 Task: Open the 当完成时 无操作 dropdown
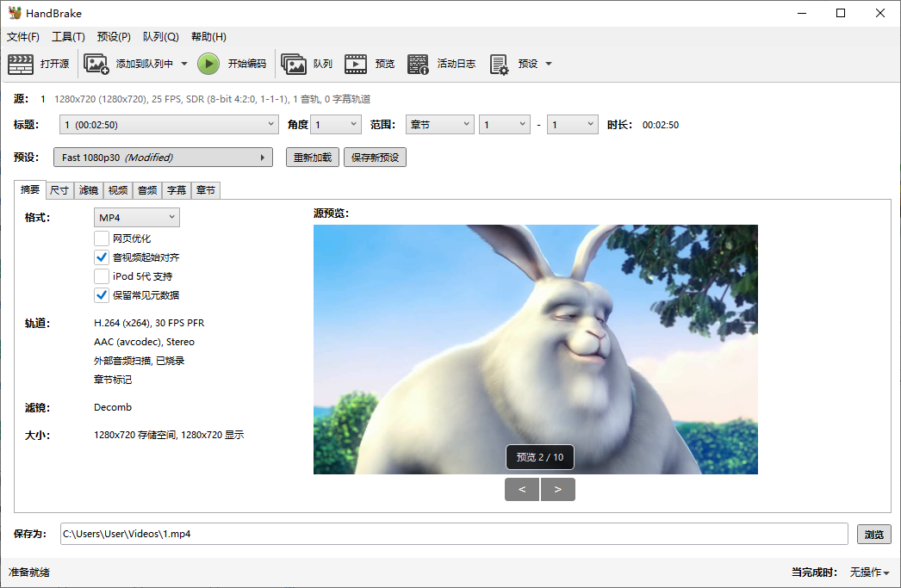click(869, 573)
